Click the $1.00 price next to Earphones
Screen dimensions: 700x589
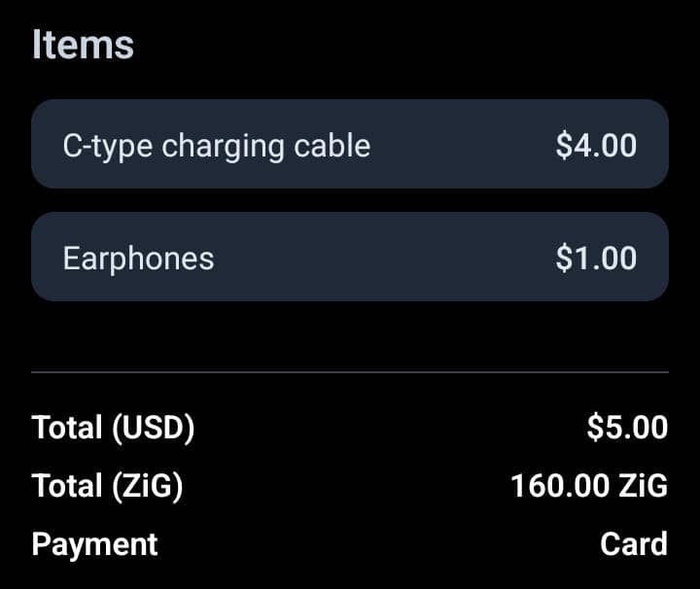596,258
